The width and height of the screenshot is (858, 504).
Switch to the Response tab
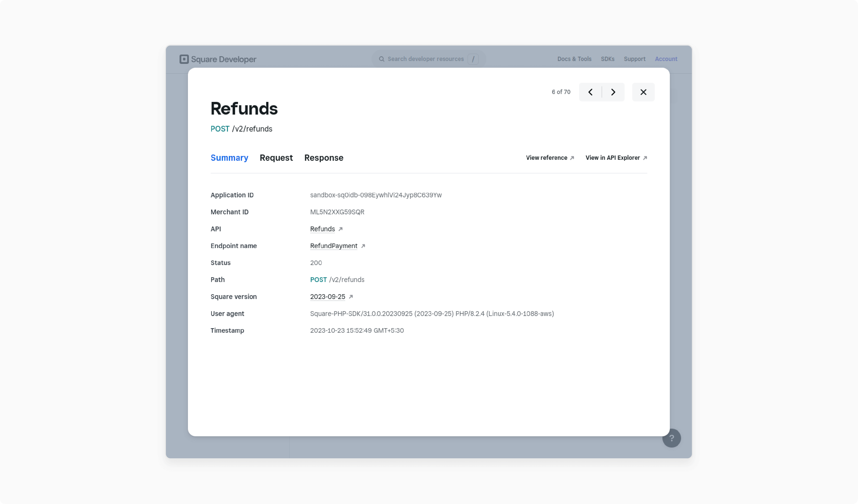(324, 158)
